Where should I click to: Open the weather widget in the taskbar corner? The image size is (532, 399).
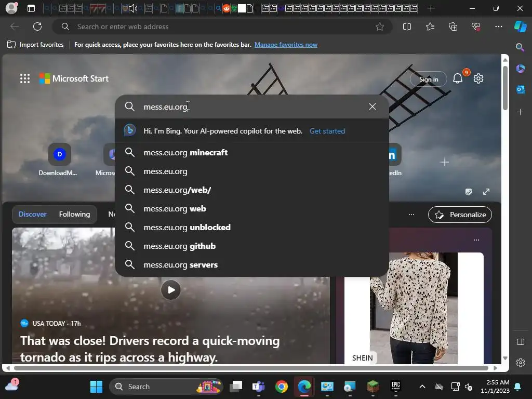(12, 386)
